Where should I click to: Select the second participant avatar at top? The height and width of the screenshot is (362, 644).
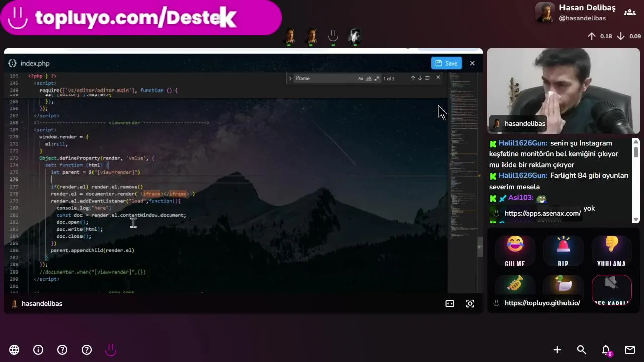pos(311,36)
